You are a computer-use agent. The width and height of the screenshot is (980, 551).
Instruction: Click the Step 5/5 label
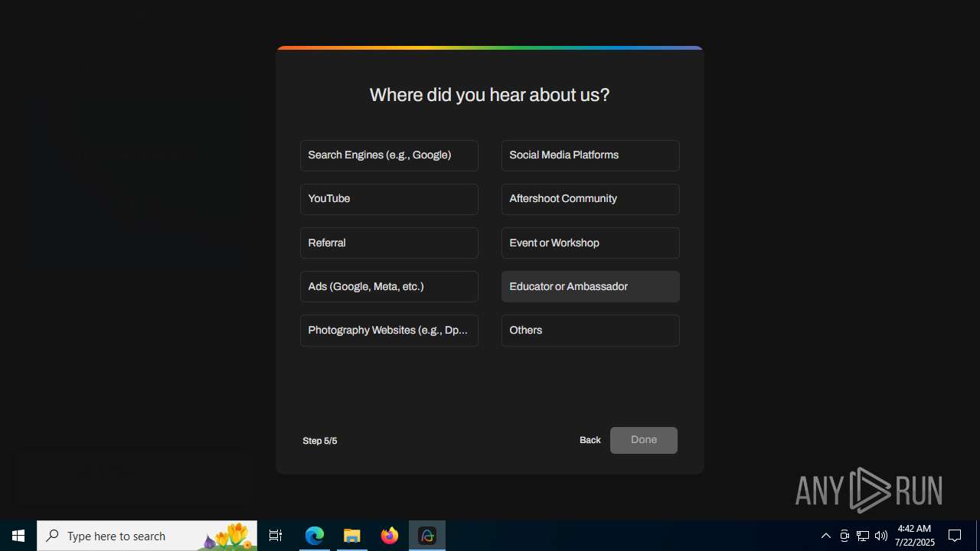tap(320, 441)
